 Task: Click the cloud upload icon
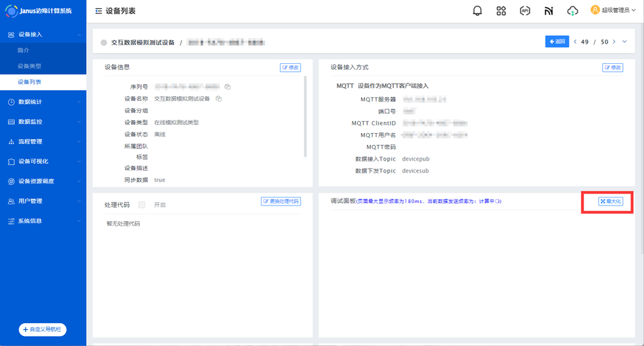tap(572, 11)
